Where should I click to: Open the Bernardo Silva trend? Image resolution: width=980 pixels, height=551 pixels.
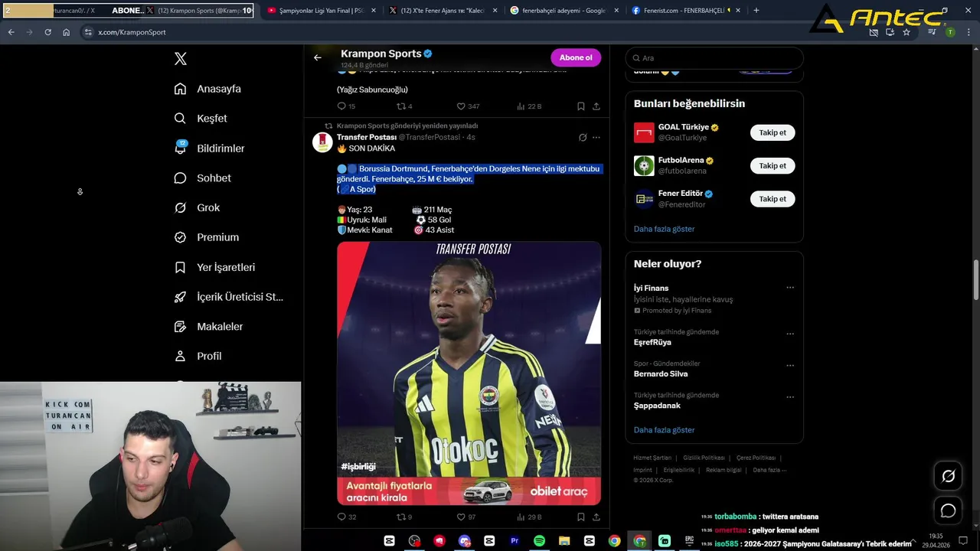point(661,374)
